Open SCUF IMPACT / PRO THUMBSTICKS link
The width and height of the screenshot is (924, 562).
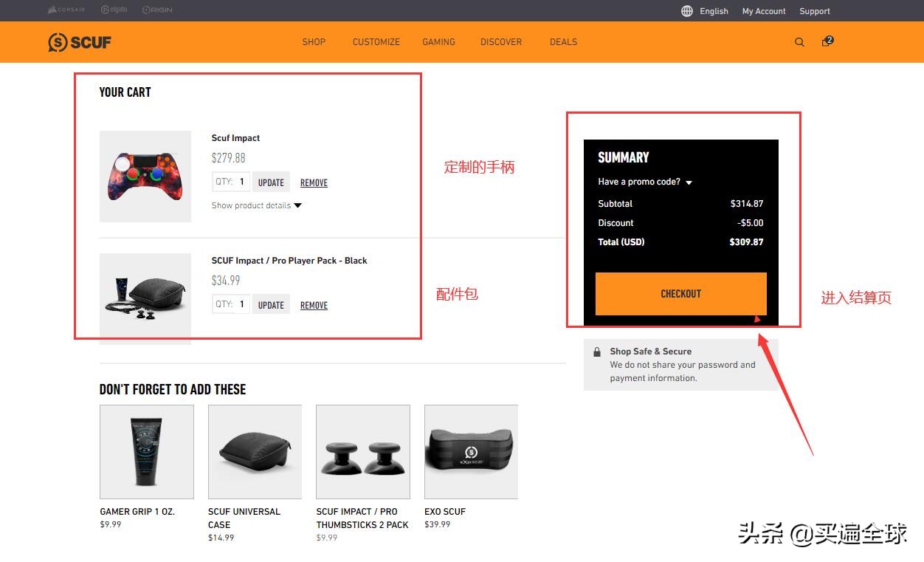pyautogui.click(x=362, y=518)
